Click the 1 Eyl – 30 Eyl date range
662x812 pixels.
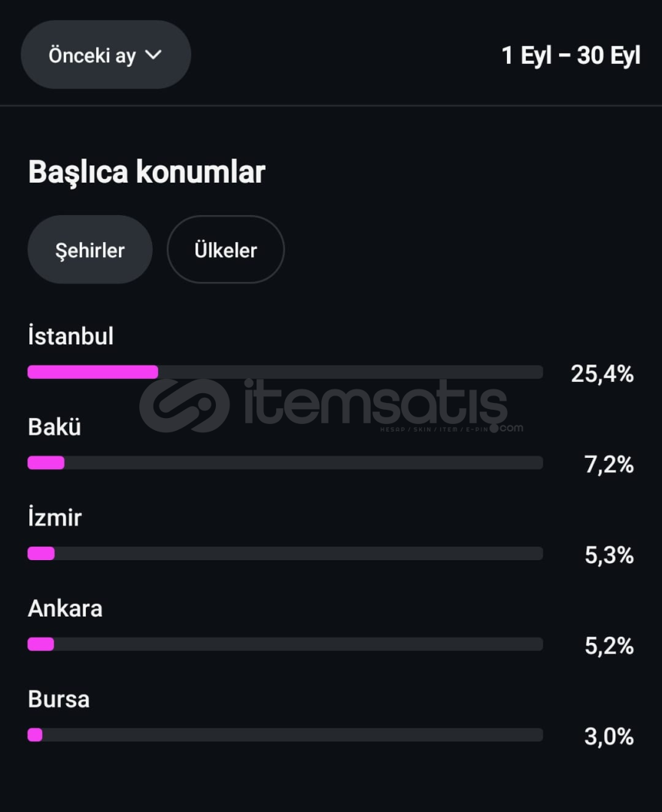(x=570, y=56)
